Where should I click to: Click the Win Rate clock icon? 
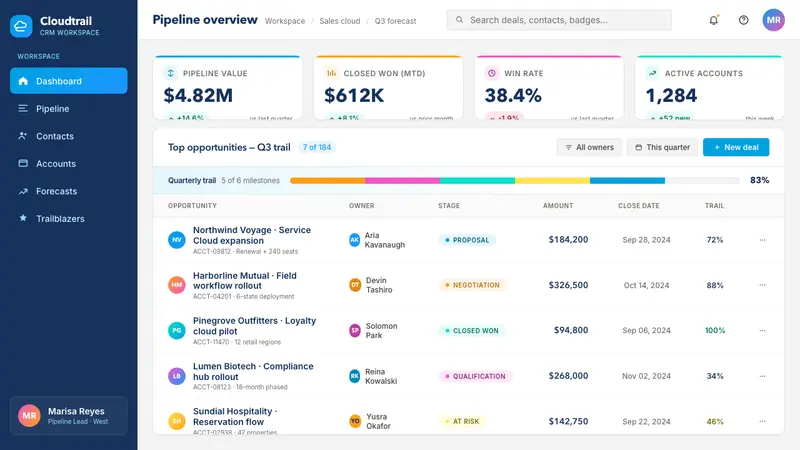click(x=491, y=73)
